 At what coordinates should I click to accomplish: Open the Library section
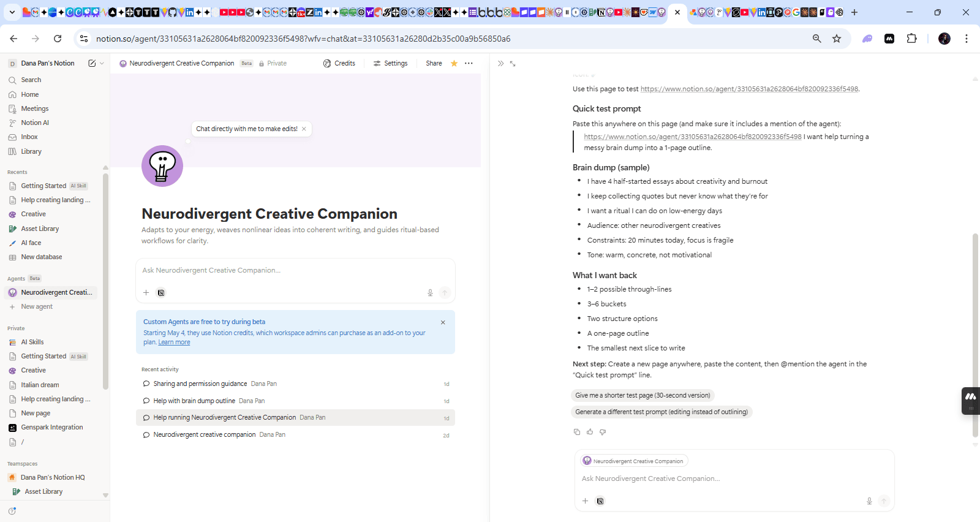(31, 151)
